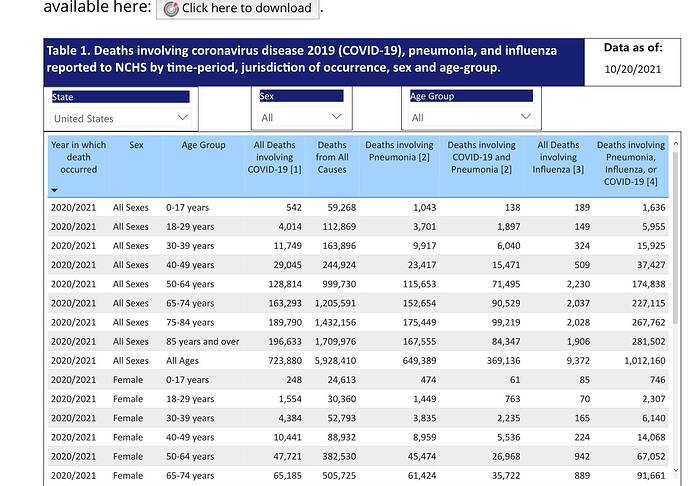Sort by the Sex column header
Screen dimensions: 690x486
[136, 145]
